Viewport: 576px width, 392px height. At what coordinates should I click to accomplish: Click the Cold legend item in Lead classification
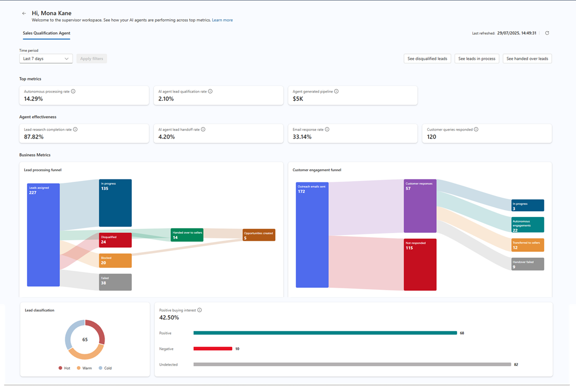point(105,368)
